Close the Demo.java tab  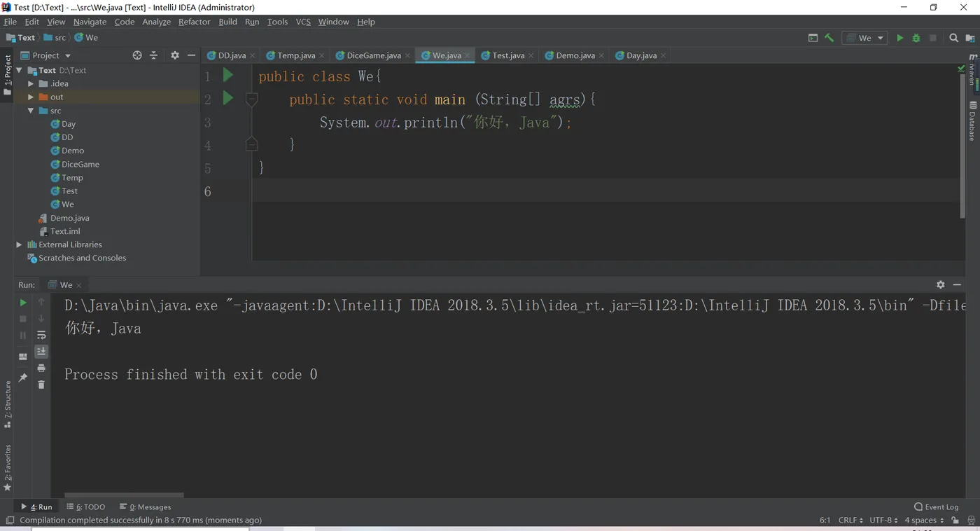pos(601,55)
